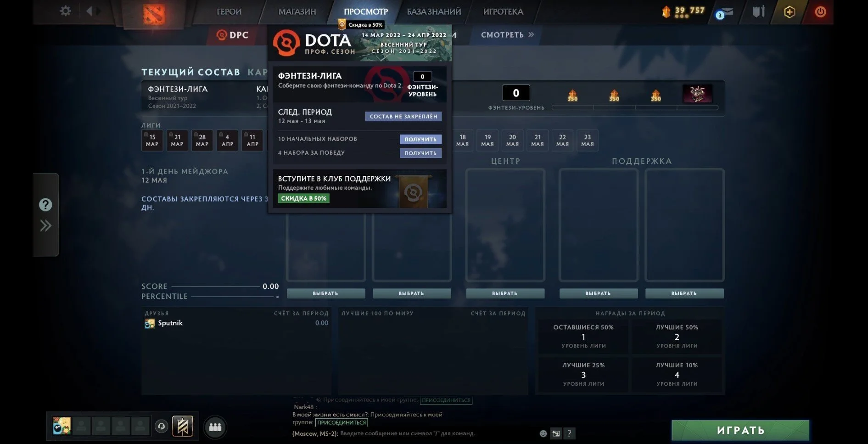Screen dimensions: 868x444
Task: Switch to the МАГАЗИН tab
Action: [297, 11]
